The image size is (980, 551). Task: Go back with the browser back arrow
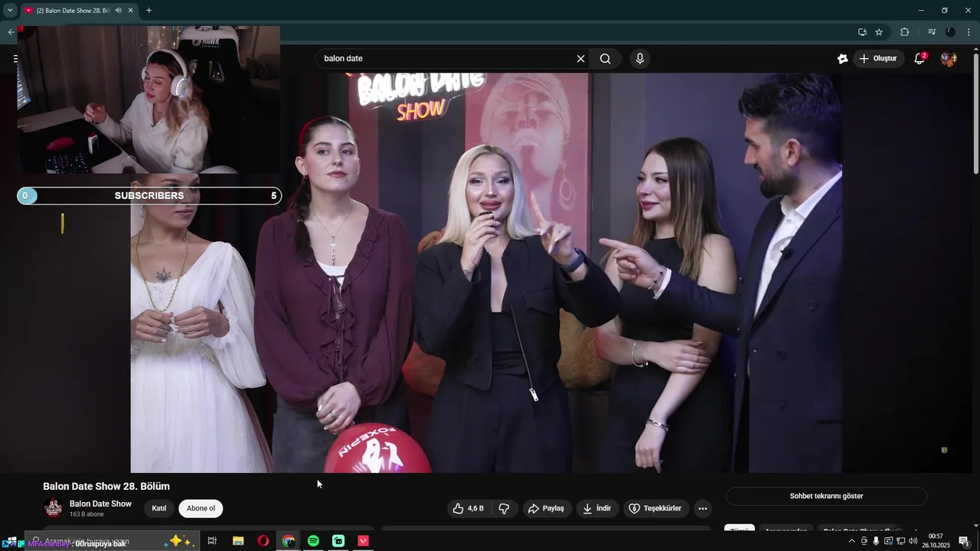(x=11, y=32)
